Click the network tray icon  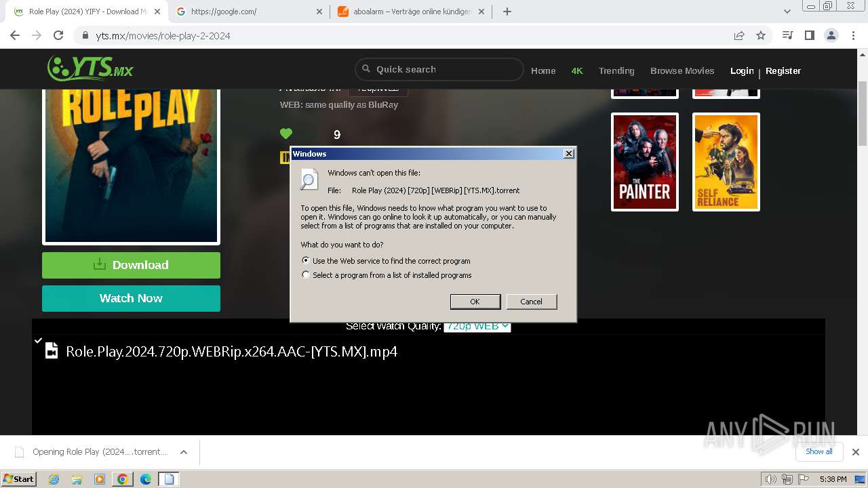coord(787,479)
